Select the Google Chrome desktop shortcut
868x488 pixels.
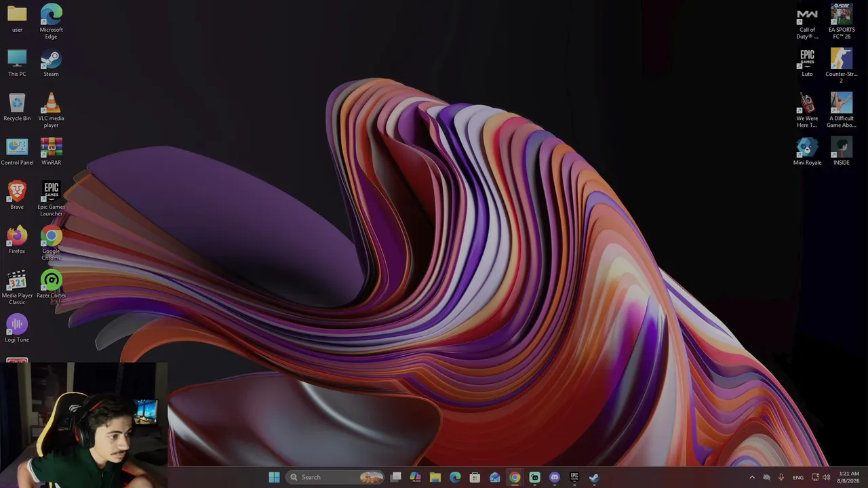(x=51, y=243)
